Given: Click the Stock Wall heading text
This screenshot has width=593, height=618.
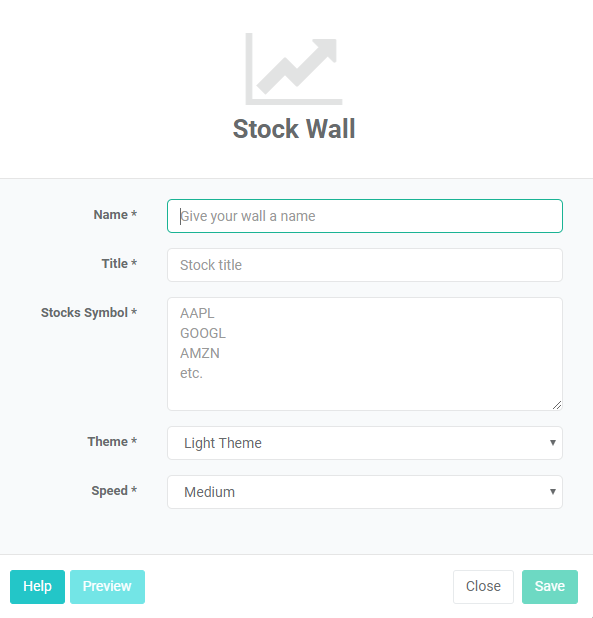Looking at the screenshot, I should (294, 129).
